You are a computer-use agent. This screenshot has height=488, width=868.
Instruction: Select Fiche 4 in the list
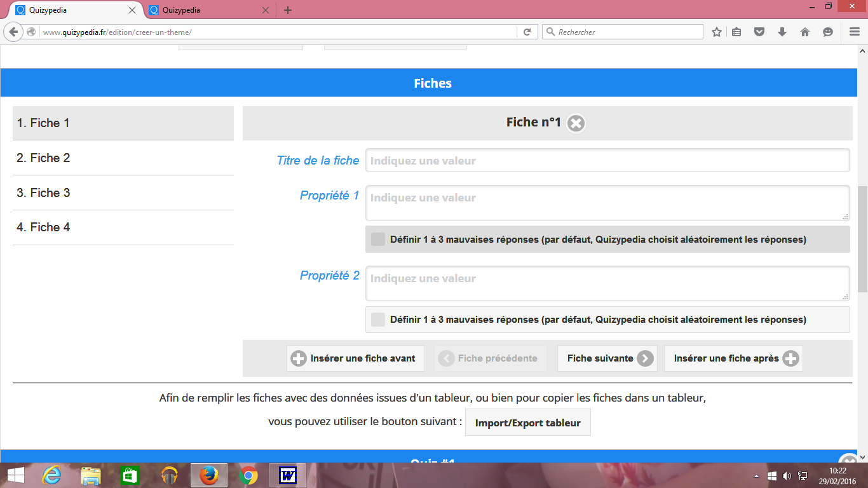123,227
